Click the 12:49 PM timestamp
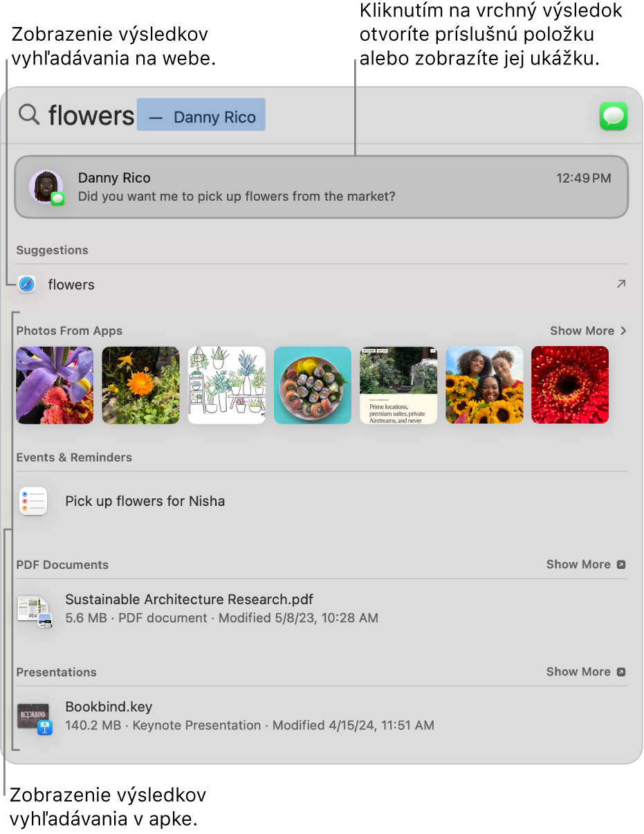 point(584,178)
